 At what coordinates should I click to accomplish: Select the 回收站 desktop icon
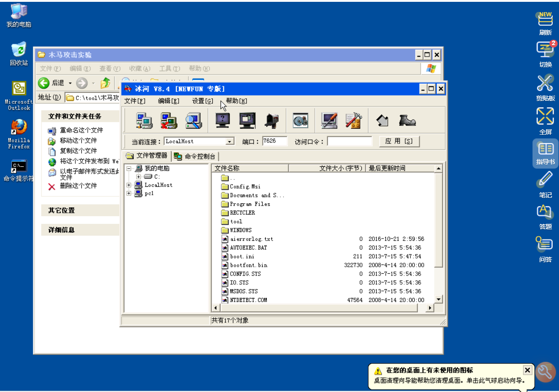(19, 54)
